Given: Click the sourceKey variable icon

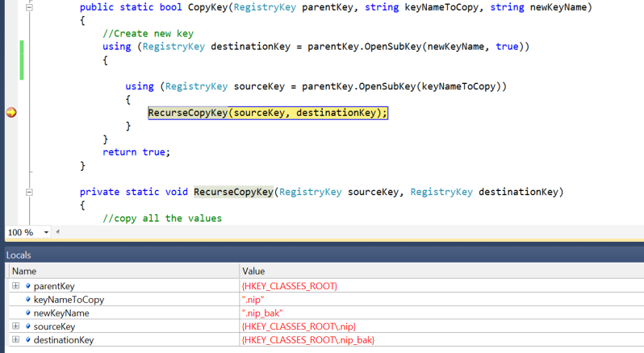Looking at the screenshot, I should [28, 326].
